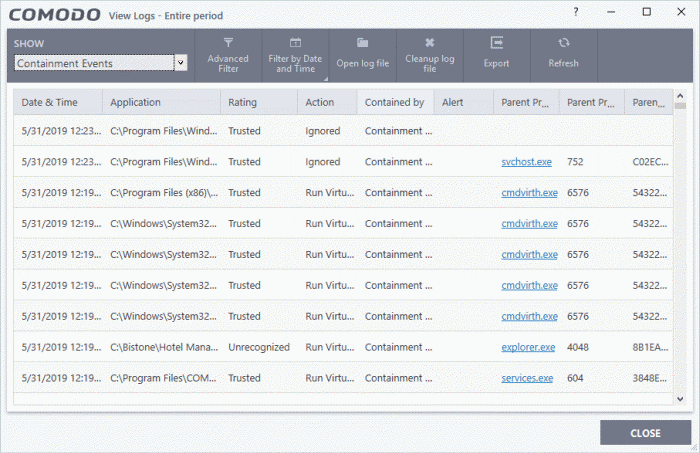Viewport: 700px width, 453px height.
Task: Click the Open log file folder icon
Action: [x=362, y=43]
